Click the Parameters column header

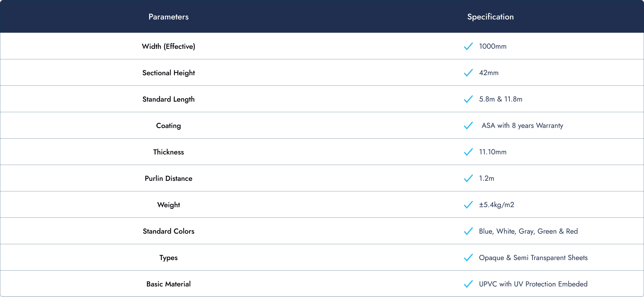point(169,17)
